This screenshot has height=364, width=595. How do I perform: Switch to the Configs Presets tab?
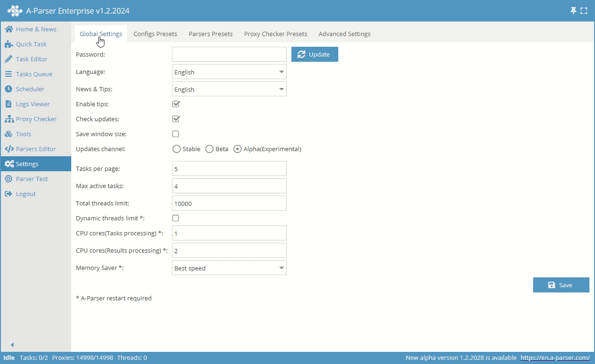click(155, 34)
